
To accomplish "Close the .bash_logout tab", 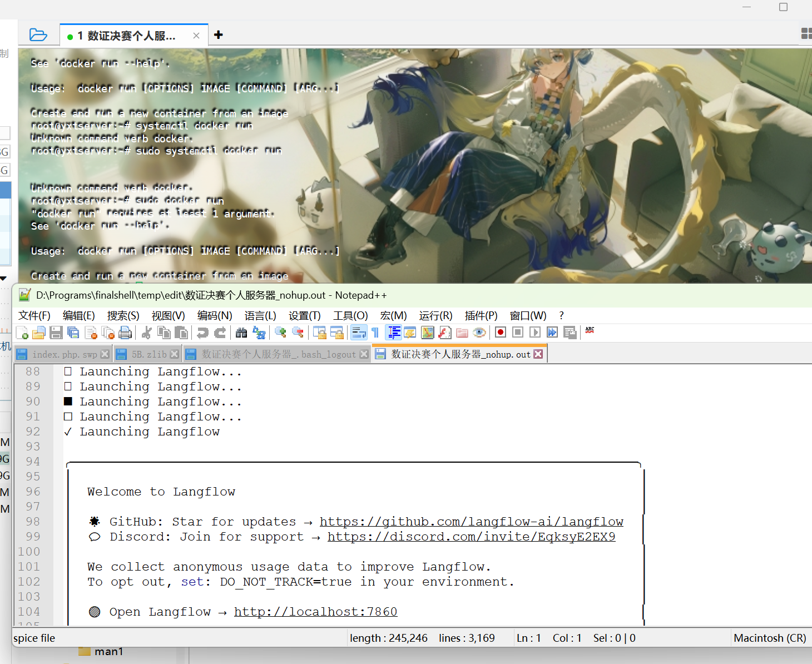I will (364, 354).
